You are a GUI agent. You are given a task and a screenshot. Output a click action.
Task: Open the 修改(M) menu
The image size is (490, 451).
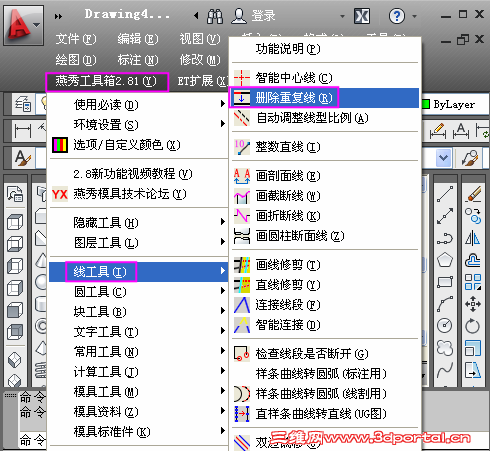pos(200,60)
